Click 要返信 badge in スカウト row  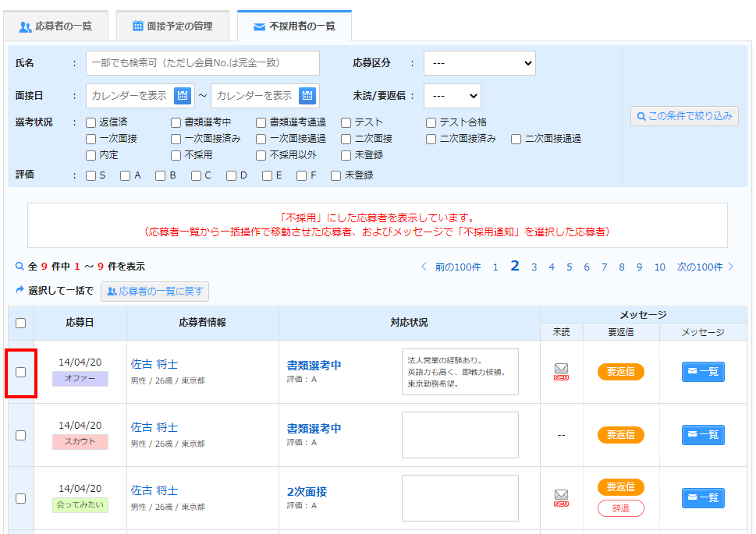click(x=621, y=435)
